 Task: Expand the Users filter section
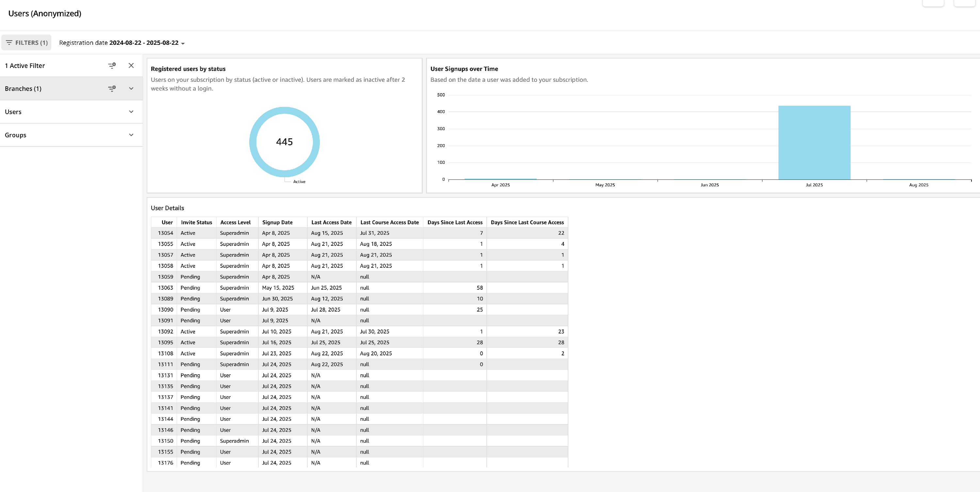131,111
